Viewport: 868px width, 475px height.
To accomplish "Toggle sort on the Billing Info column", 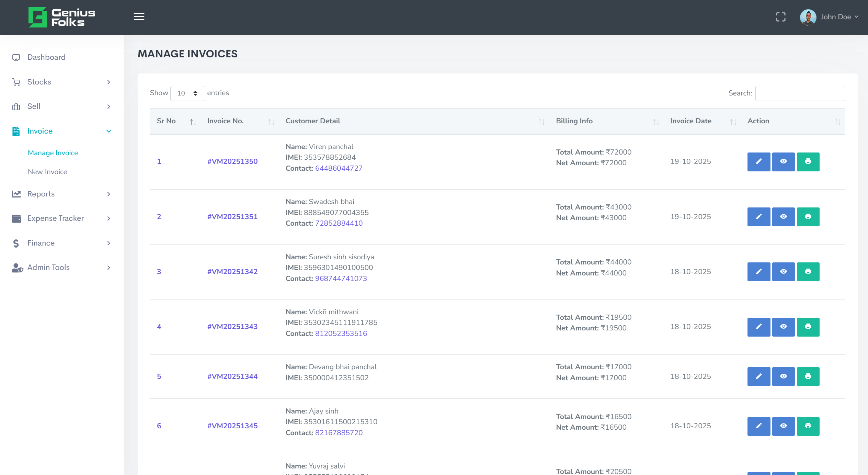I will [x=656, y=121].
